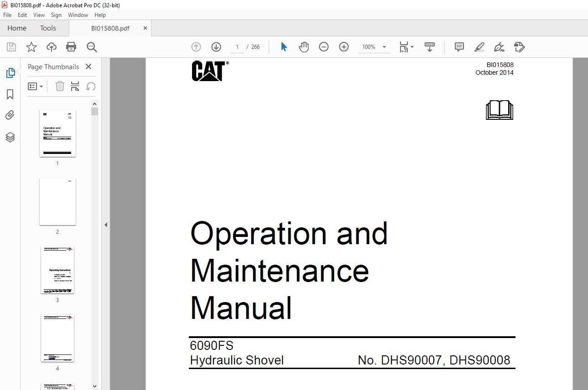Activate the Hand pan tool

coord(304,47)
